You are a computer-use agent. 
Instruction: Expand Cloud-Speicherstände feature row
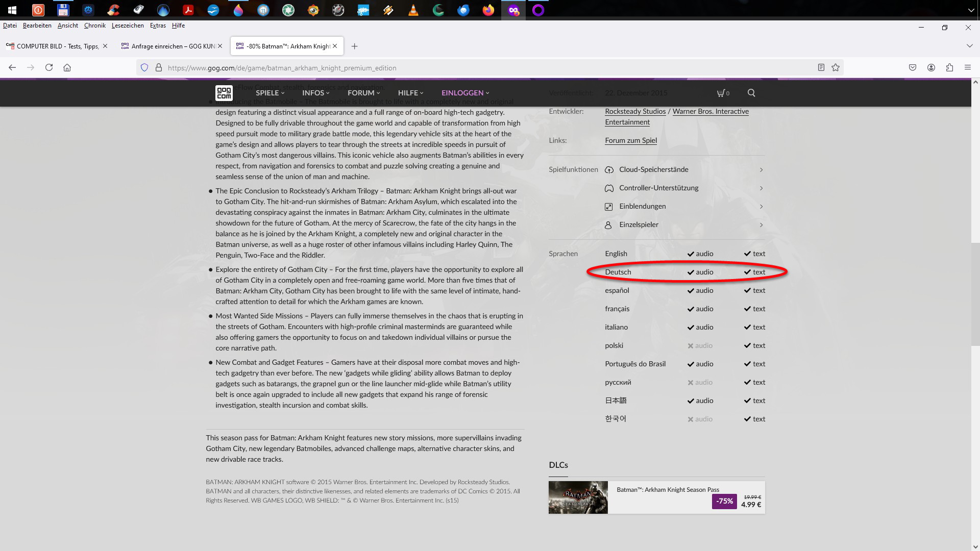(684, 170)
